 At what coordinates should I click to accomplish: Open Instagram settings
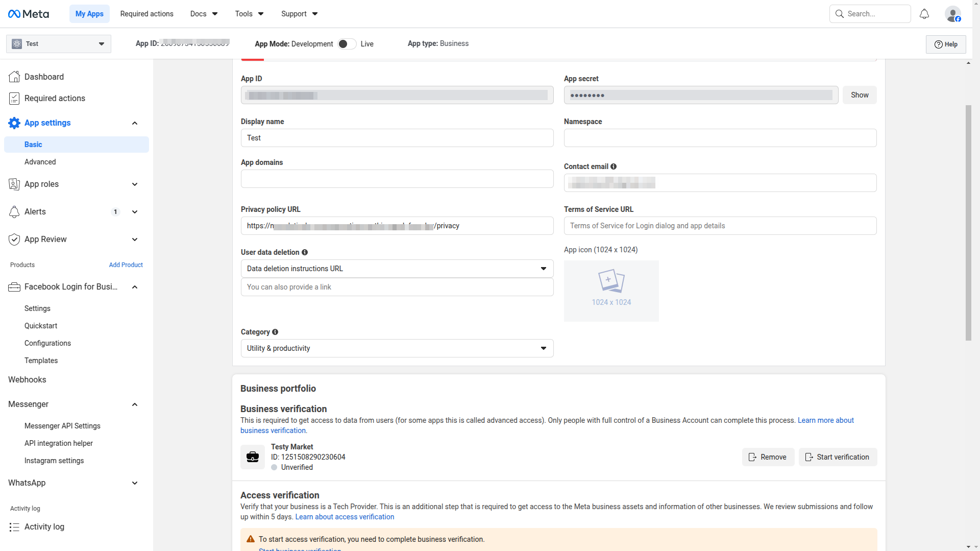[54, 461]
